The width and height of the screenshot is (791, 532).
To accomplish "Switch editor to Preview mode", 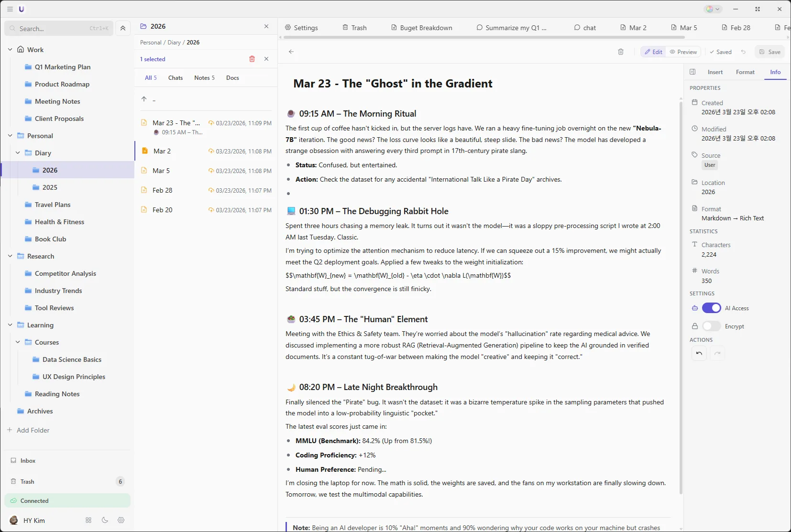I will click(x=683, y=52).
